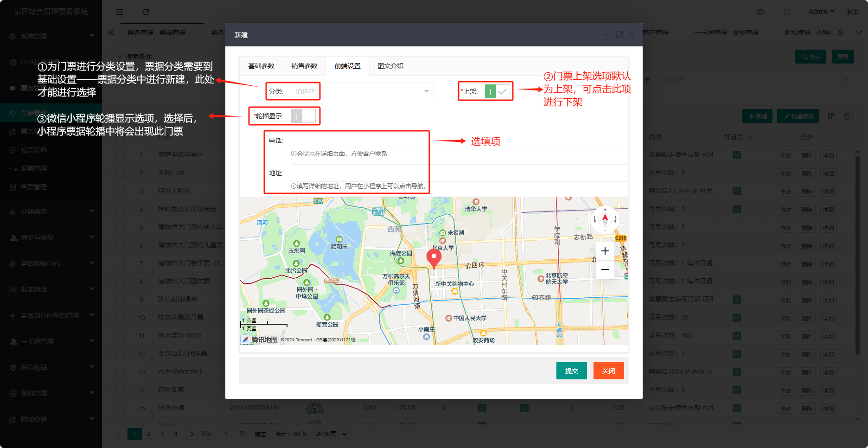
Task: Check the row 9 张信哲演唱会 checkbox
Action: (121, 300)
